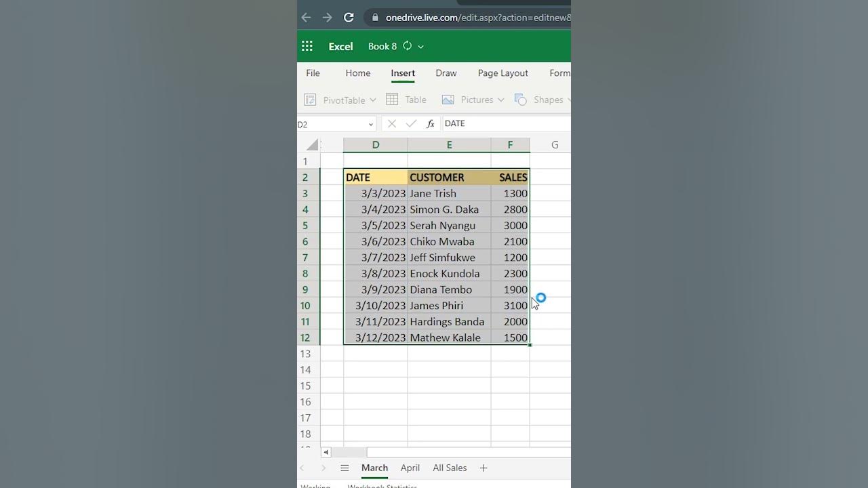Click the Table button label

[x=416, y=100]
